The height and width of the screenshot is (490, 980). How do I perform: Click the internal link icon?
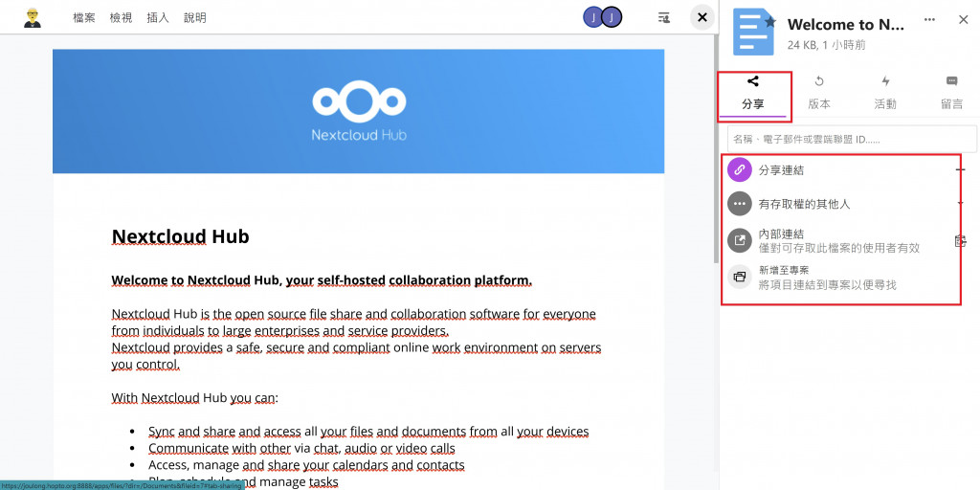[740, 240]
